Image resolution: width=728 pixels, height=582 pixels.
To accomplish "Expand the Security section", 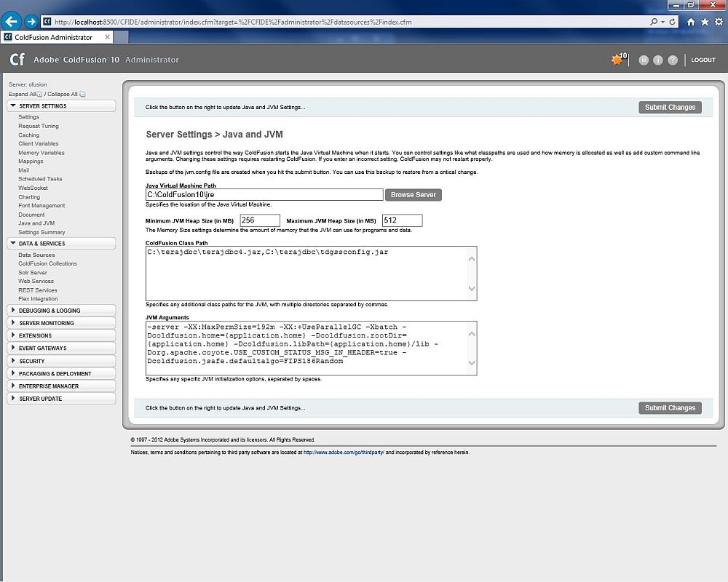I will (x=61, y=361).
